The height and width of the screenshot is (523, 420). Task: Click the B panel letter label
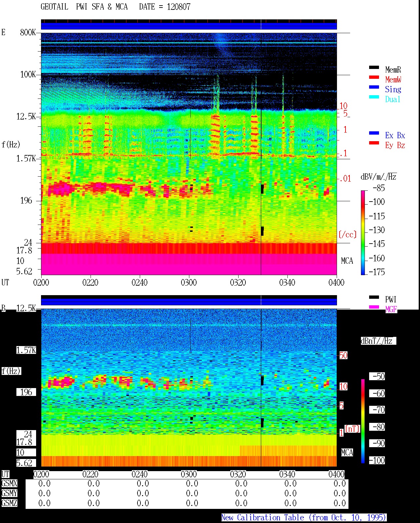3,308
